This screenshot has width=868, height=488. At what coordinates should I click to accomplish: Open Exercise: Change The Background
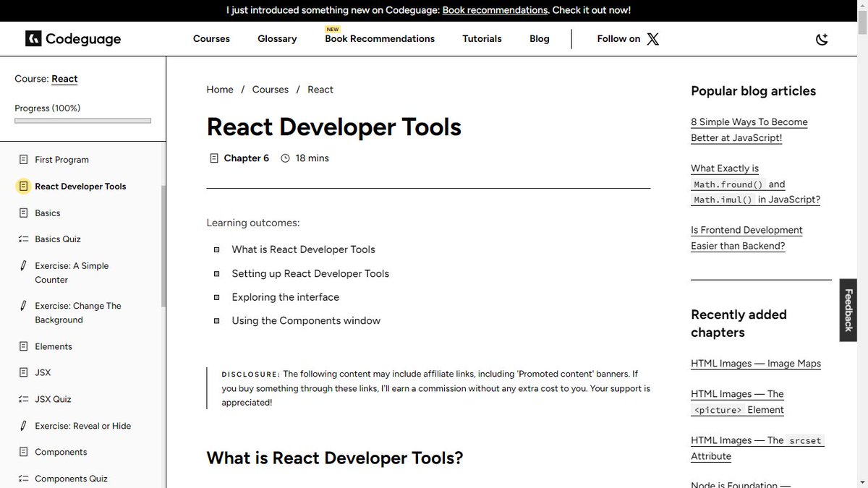coord(78,312)
